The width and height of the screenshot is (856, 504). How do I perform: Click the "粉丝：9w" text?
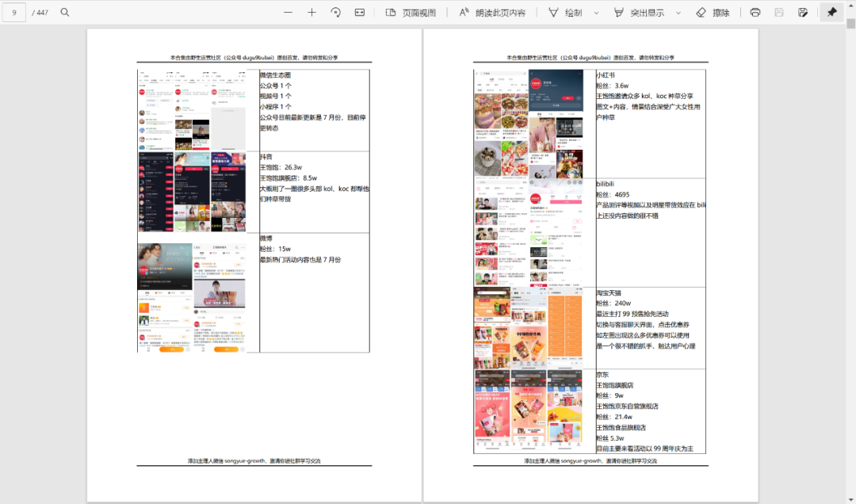point(610,395)
